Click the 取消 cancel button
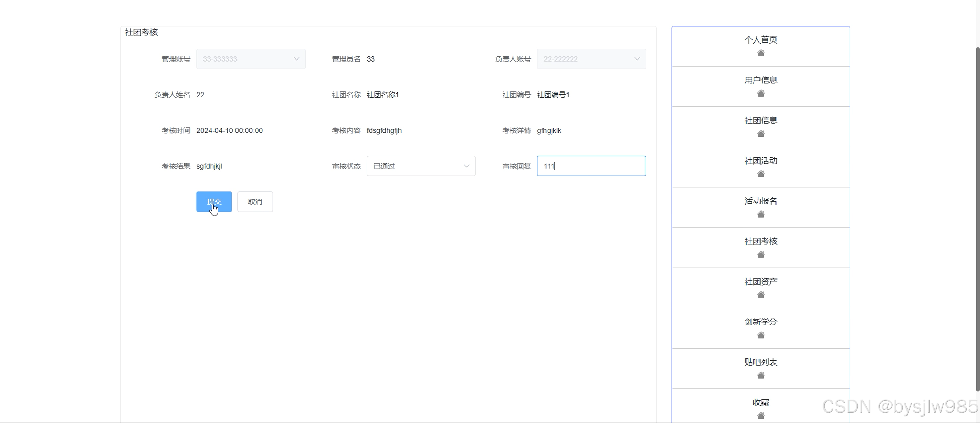This screenshot has height=423, width=980. [255, 202]
